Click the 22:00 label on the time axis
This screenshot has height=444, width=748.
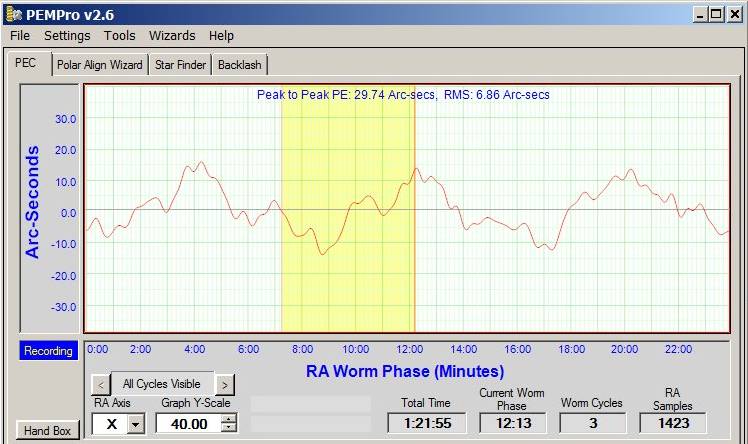[678, 349]
